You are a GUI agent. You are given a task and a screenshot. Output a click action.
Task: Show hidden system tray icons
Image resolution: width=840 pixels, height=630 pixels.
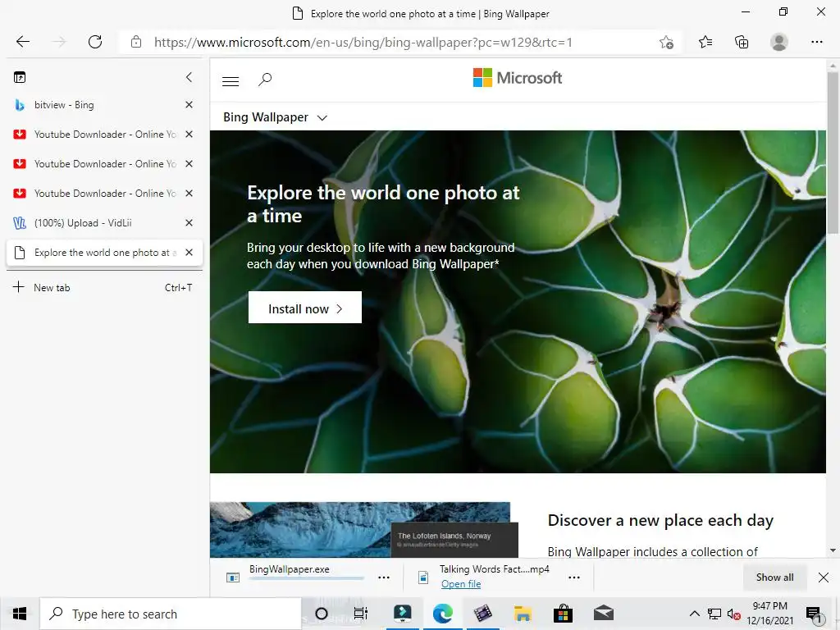tap(694, 614)
